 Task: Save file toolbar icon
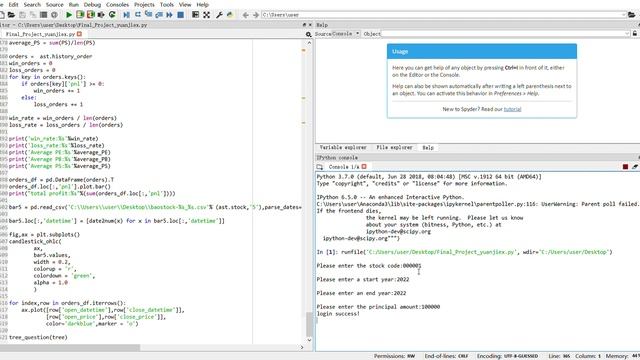coord(22,15)
